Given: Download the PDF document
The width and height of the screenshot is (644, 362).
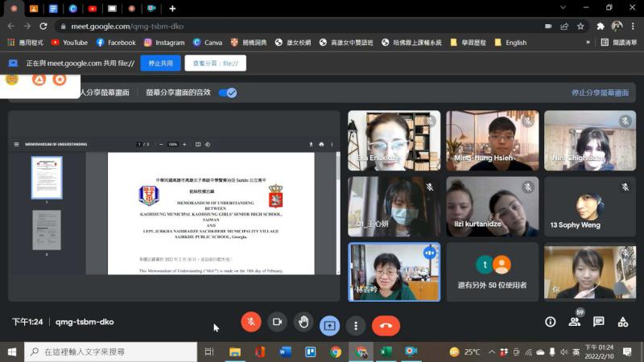Looking at the screenshot, I should point(311,144).
